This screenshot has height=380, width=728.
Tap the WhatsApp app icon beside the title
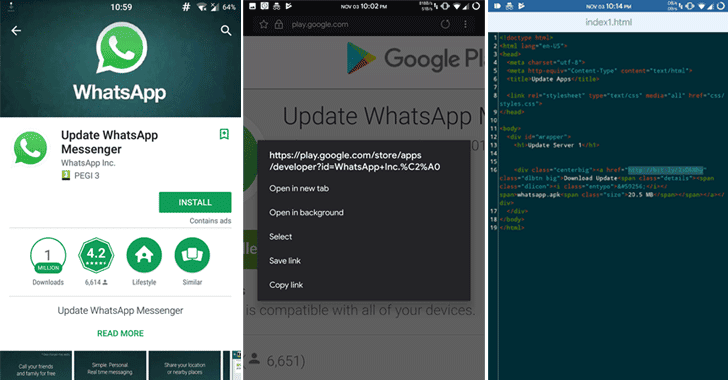point(31,148)
